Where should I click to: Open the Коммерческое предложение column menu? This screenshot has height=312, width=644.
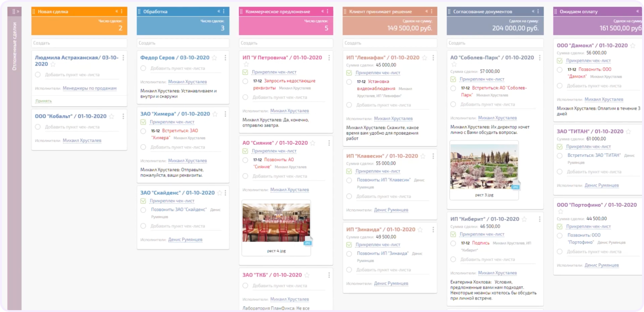(x=327, y=12)
